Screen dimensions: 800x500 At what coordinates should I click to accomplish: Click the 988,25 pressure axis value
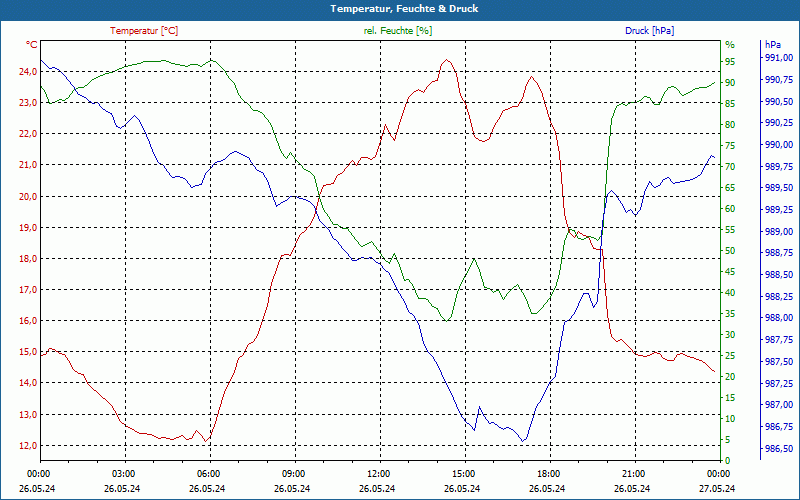point(779,296)
